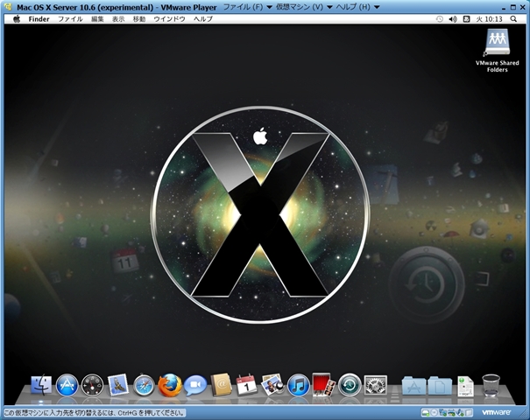Open the Trash in the Dock
530x420 pixels.
pyautogui.click(x=491, y=385)
